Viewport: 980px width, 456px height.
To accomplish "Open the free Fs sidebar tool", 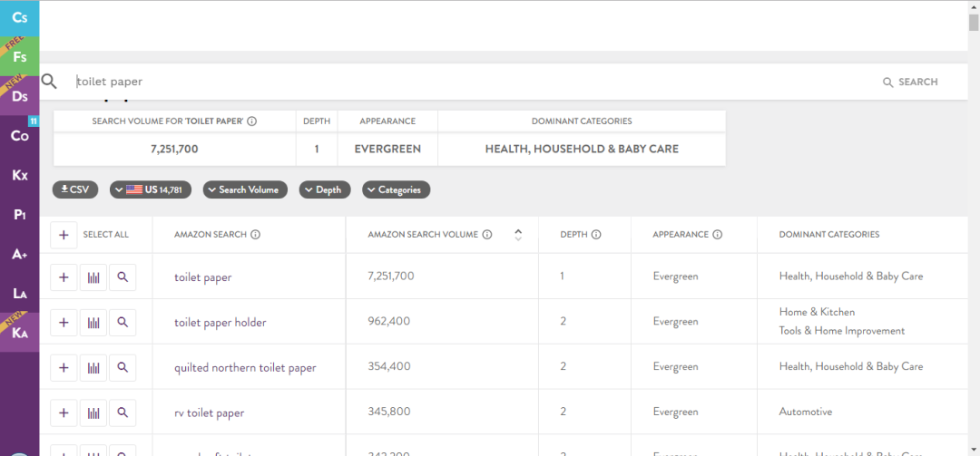I will tap(19, 57).
